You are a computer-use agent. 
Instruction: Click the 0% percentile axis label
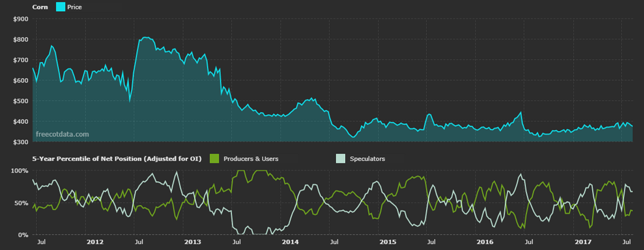(23, 235)
